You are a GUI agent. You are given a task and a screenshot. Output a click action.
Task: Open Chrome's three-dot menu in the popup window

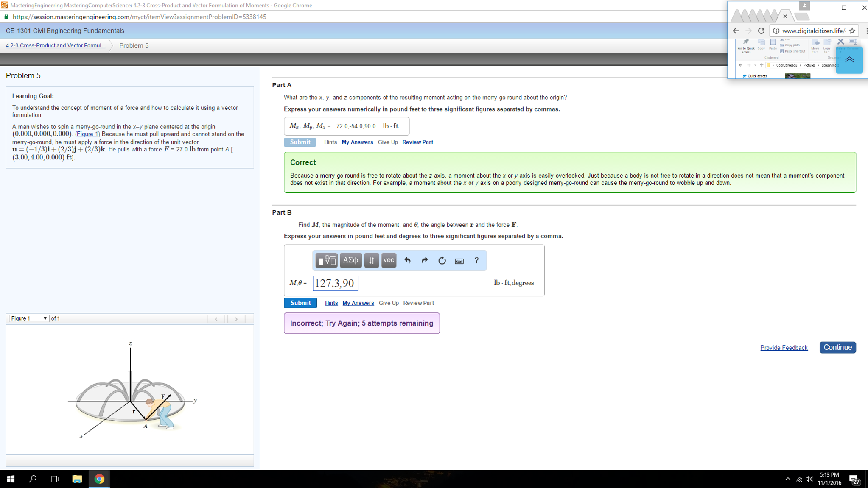click(866, 31)
